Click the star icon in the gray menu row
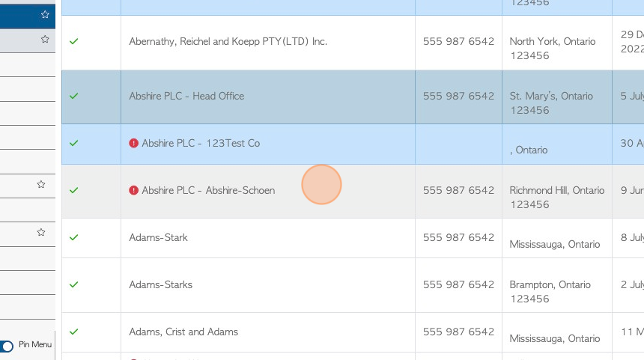644x360 pixels. [45, 40]
